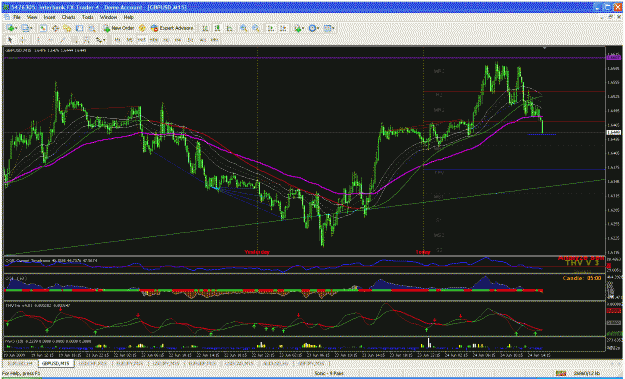Expand the arrows tool dropdown
Viewport: 625px width, 379px height.
click(104, 40)
